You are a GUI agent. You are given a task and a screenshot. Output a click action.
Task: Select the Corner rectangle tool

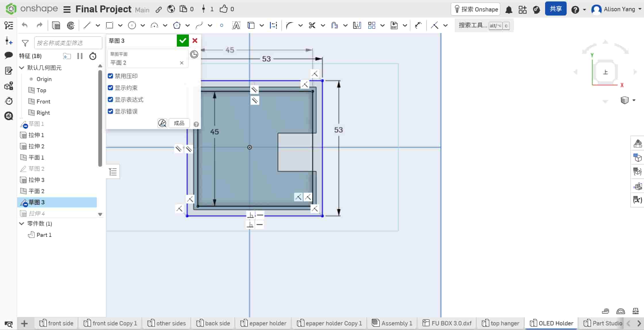(109, 25)
